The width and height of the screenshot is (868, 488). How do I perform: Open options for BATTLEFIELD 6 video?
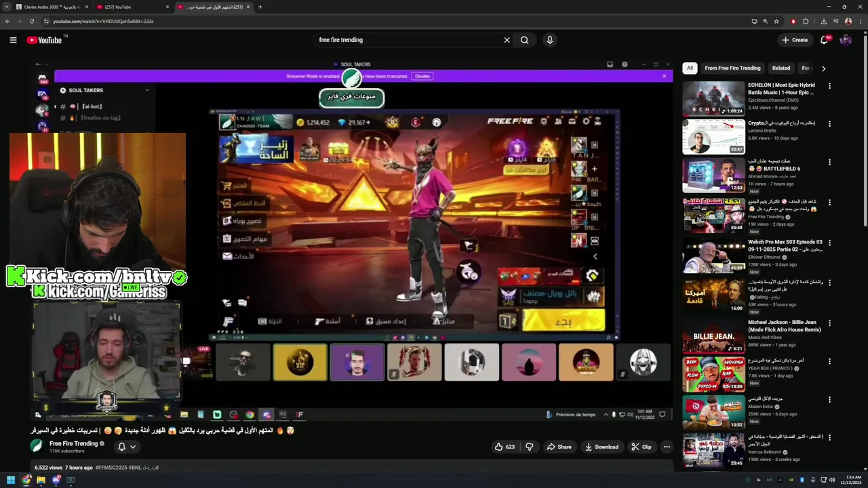(829, 163)
